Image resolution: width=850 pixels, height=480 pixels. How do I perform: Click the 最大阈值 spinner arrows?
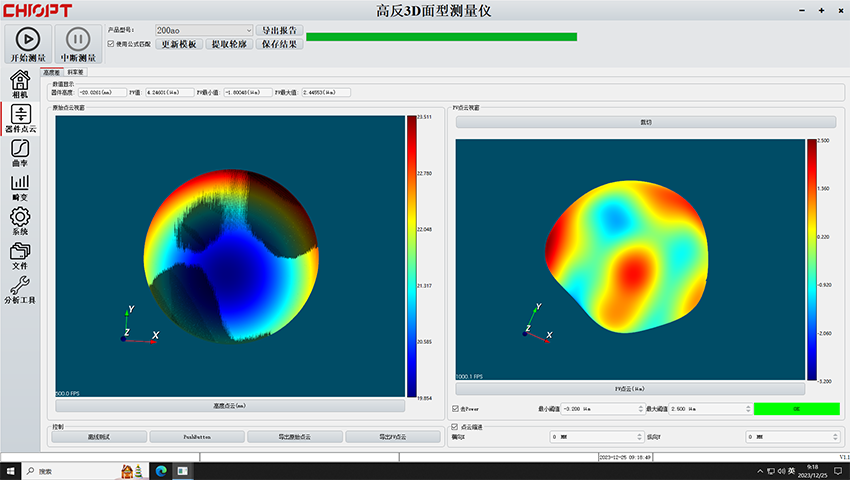tap(746, 409)
